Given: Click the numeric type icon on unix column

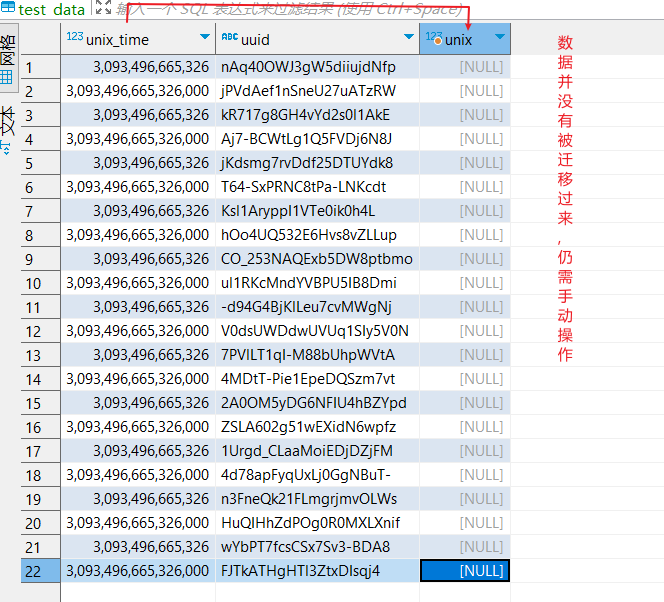Looking at the screenshot, I should click(434, 38).
